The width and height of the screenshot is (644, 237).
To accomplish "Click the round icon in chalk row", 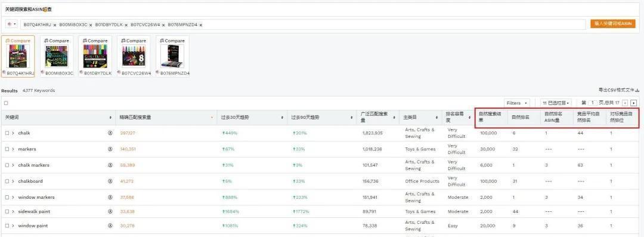I will tap(110, 133).
